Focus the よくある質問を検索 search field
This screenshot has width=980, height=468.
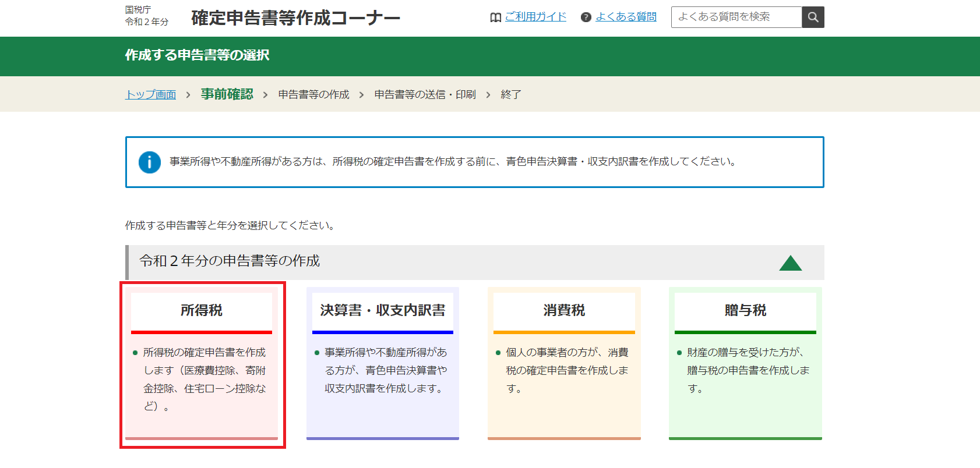[736, 17]
